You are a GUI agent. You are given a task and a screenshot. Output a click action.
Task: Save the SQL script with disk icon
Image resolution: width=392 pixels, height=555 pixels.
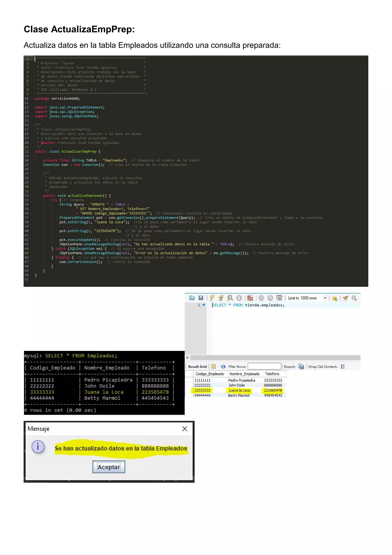click(201, 298)
